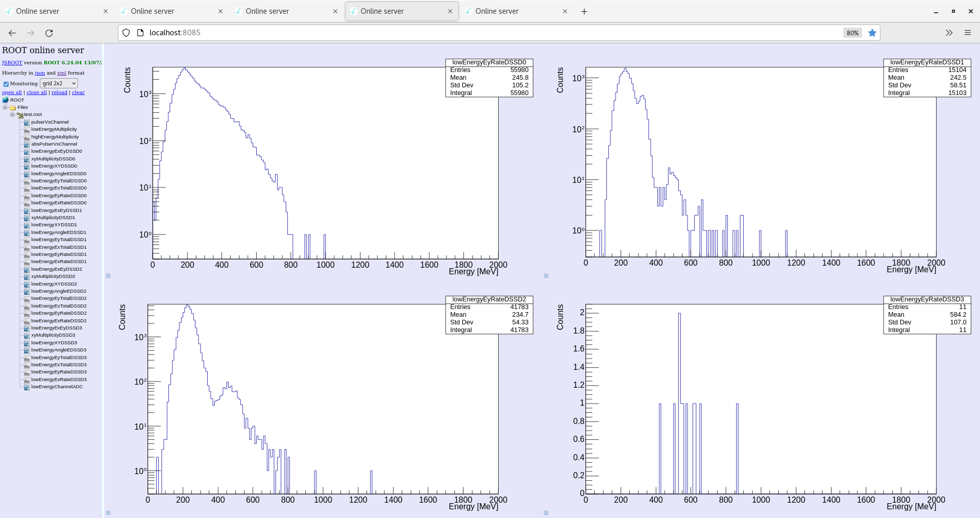Reload the page using the browser refresh icon
Image resolution: width=980 pixels, height=518 pixels.
tap(49, 33)
